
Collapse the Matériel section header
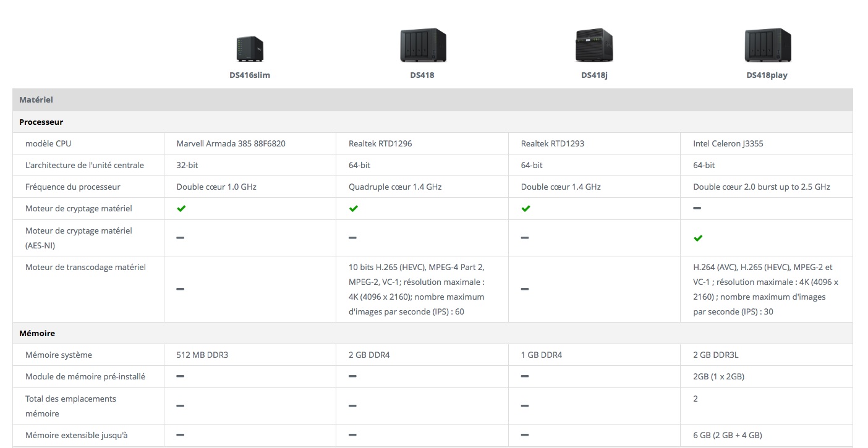[432, 99]
